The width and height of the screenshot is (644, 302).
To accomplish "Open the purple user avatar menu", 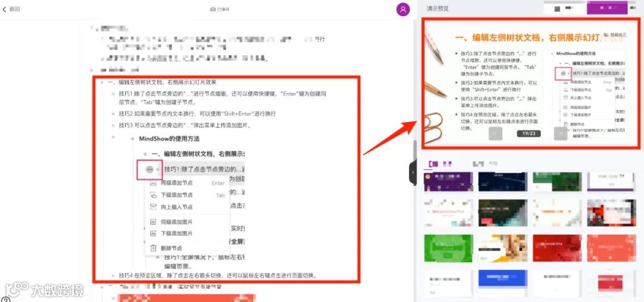I will [x=403, y=10].
